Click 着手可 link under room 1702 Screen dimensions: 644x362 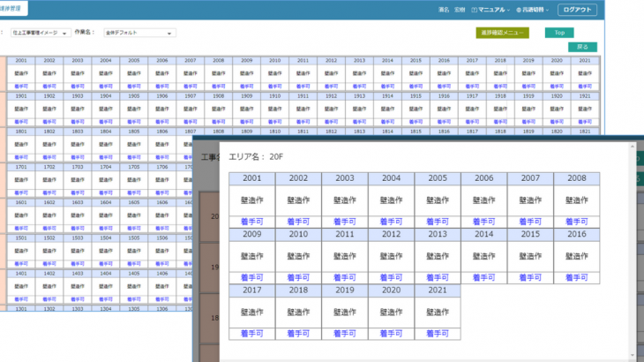[x=49, y=192]
